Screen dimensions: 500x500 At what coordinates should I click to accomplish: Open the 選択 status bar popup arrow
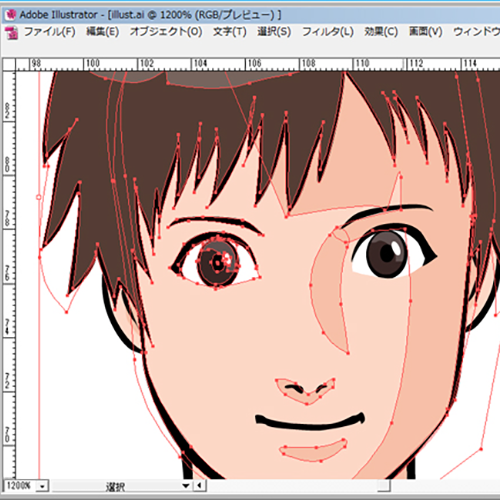point(186,486)
